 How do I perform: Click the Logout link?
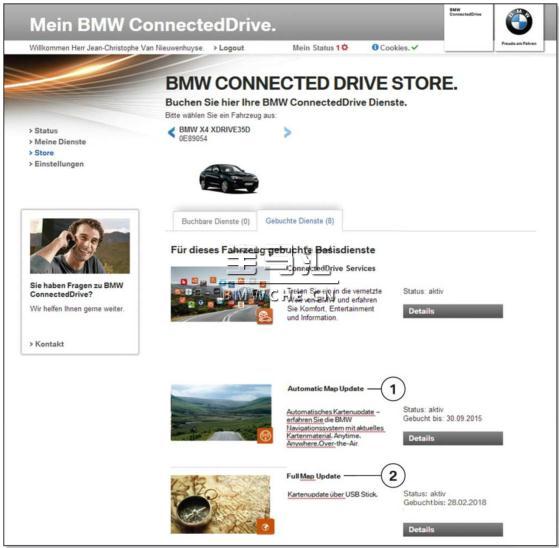pyautogui.click(x=229, y=48)
